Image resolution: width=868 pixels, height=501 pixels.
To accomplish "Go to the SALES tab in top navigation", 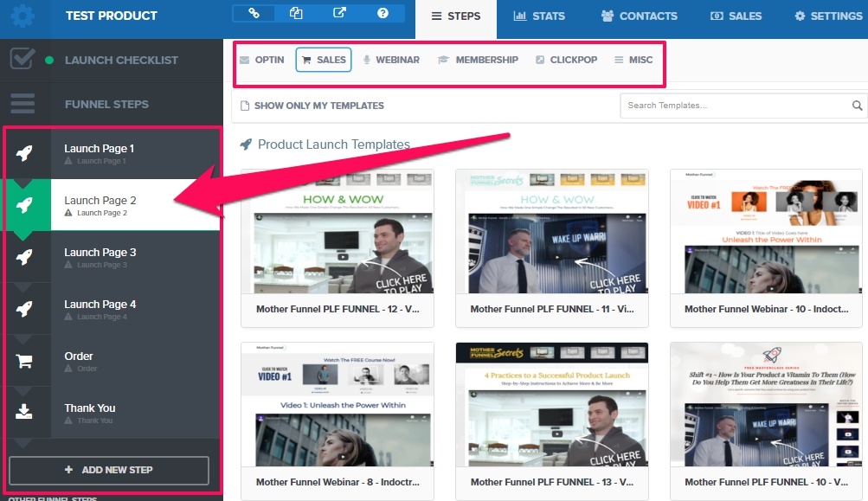I will coord(736,16).
